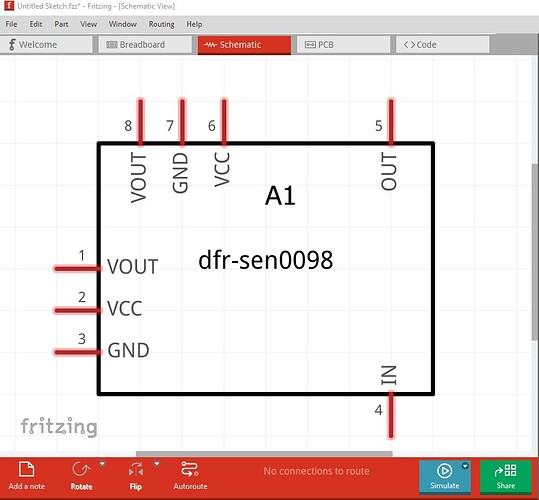This screenshot has height=500, width=539.
Task: Open the Flip options dropdown arrow
Action: point(157,464)
